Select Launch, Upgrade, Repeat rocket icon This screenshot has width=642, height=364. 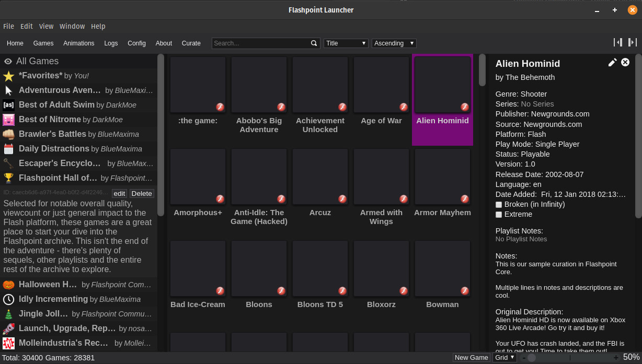[8, 328]
